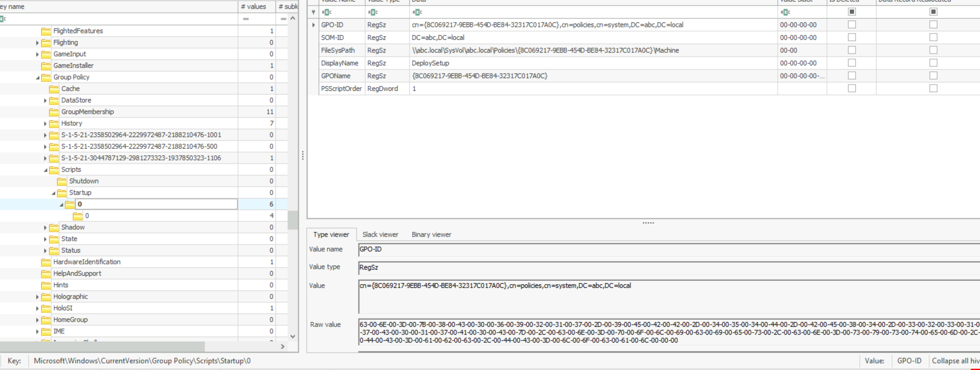Click the Startup folder icon

(x=62, y=193)
